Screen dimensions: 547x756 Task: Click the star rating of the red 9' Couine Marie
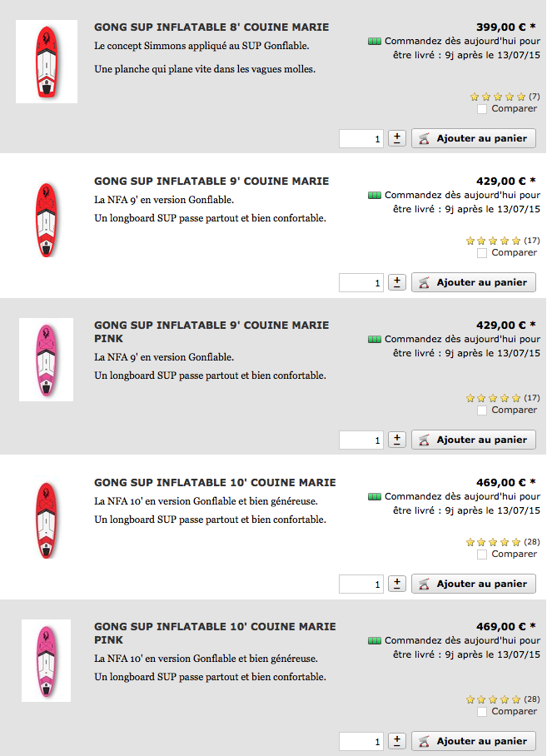494,241
